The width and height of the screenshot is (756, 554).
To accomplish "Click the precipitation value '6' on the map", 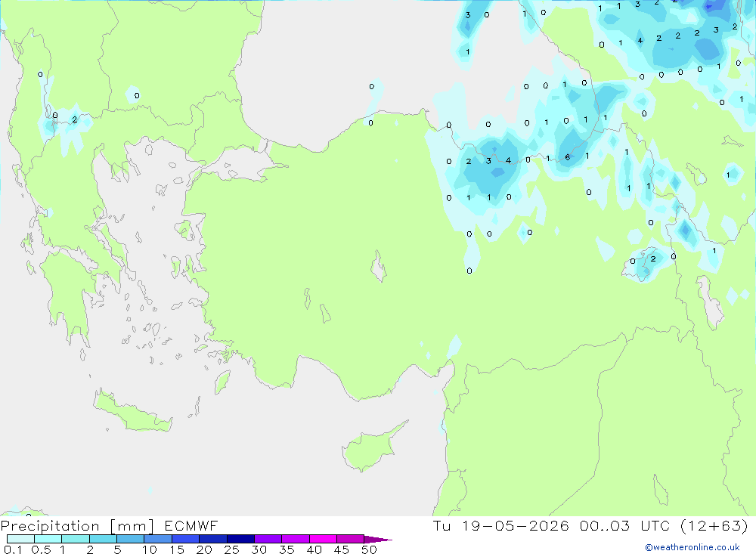I will tap(568, 157).
